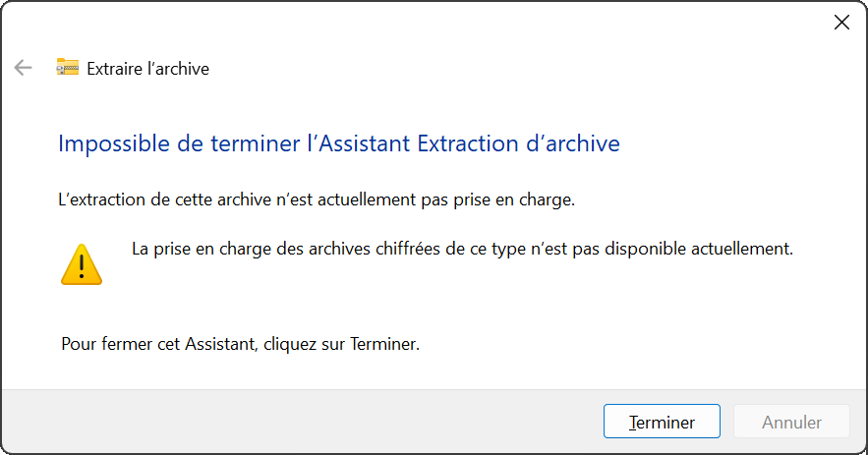868x455 pixels.
Task: Close the dialog with the X button
Action: point(841,23)
